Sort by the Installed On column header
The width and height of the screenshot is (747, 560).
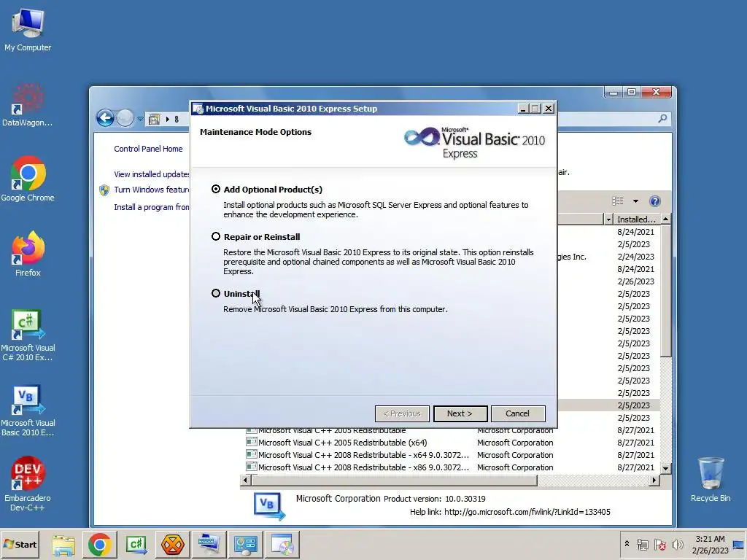pos(636,219)
